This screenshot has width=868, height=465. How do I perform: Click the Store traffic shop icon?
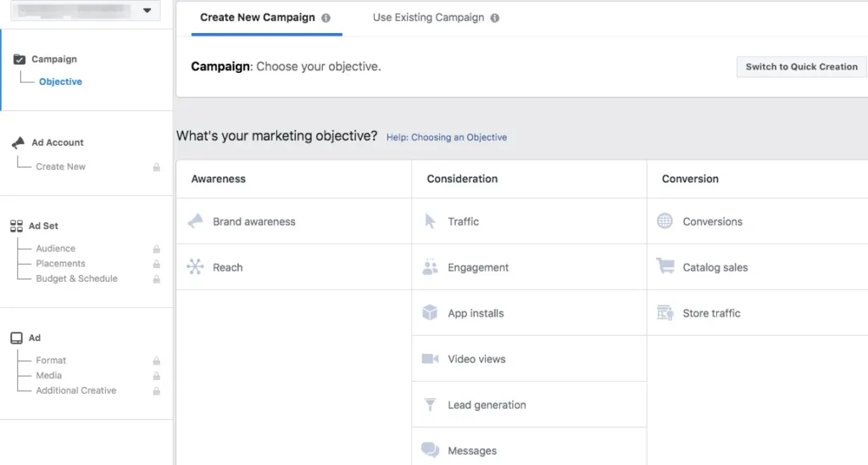coord(665,313)
